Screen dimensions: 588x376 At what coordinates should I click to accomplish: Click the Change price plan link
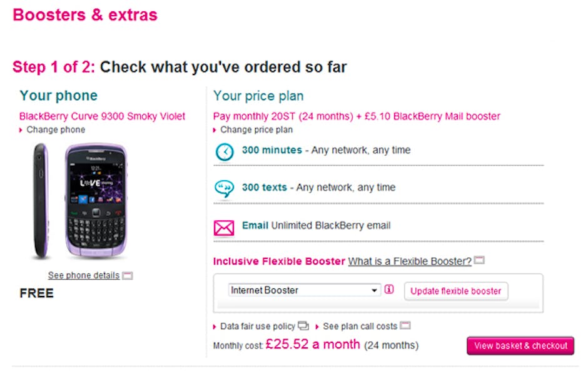(256, 130)
